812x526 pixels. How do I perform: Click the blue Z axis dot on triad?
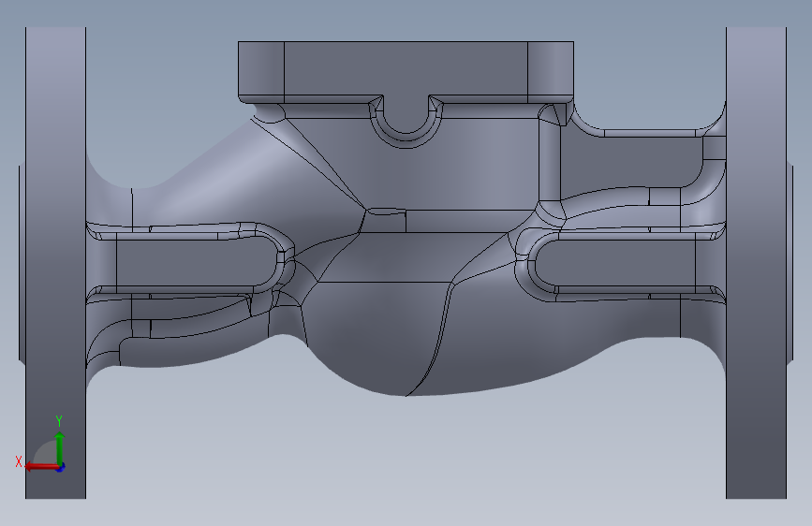click(61, 467)
